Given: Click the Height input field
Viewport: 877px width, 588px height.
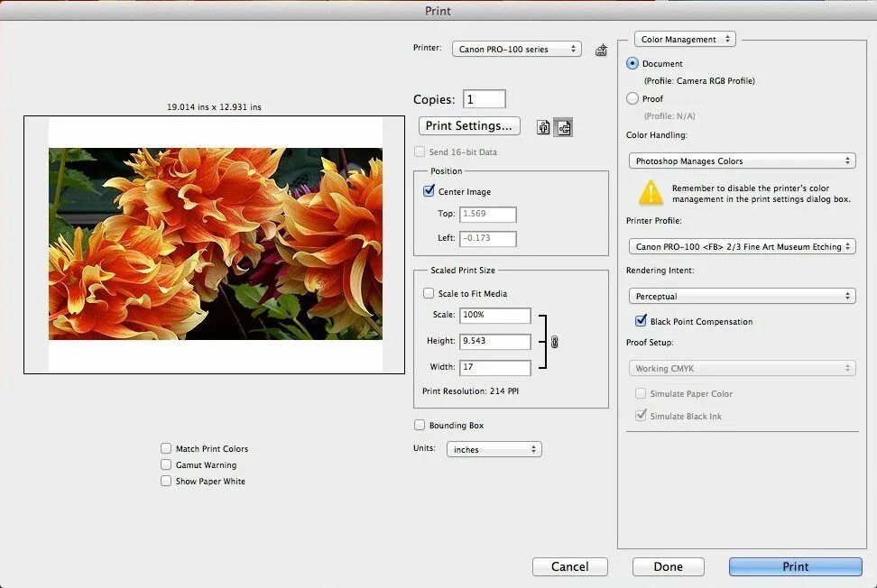Looking at the screenshot, I should tap(495, 342).
